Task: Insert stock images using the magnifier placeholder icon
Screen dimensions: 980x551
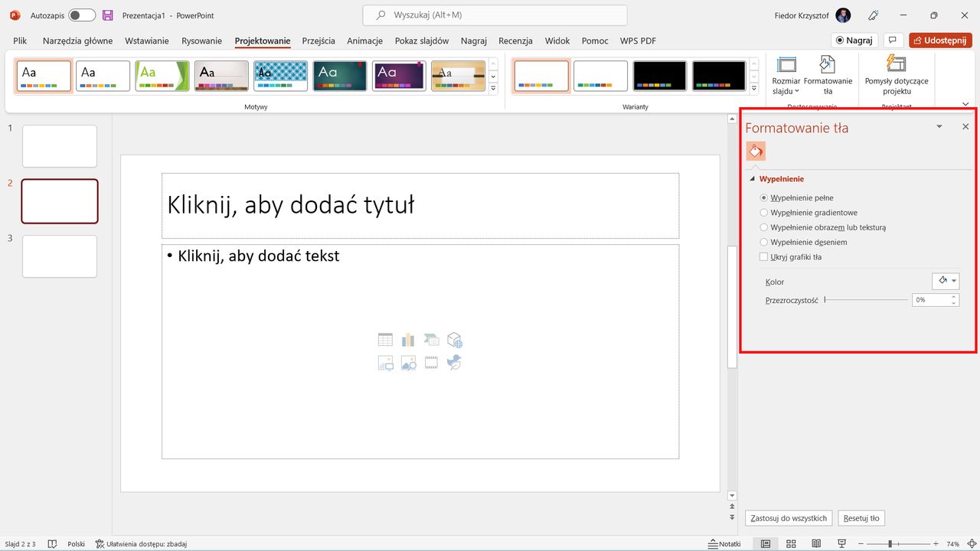Action: pyautogui.click(x=408, y=362)
